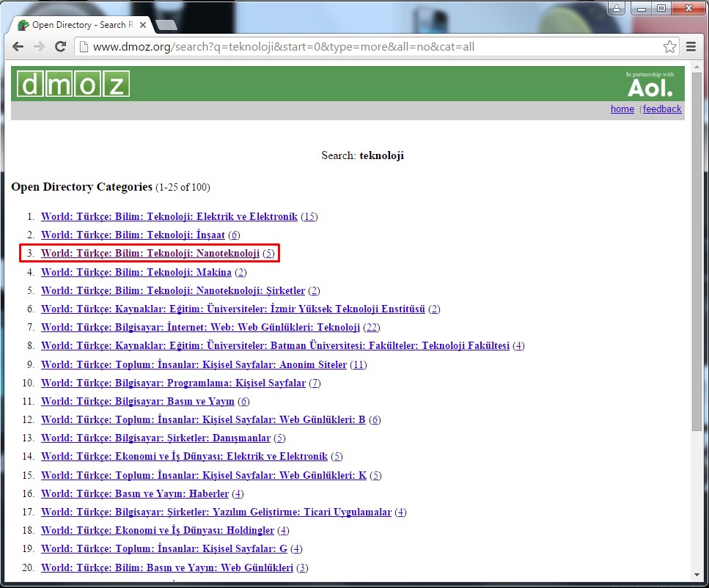This screenshot has height=588, width=709.
Task: Click the browser forward arrow
Action: 40,46
